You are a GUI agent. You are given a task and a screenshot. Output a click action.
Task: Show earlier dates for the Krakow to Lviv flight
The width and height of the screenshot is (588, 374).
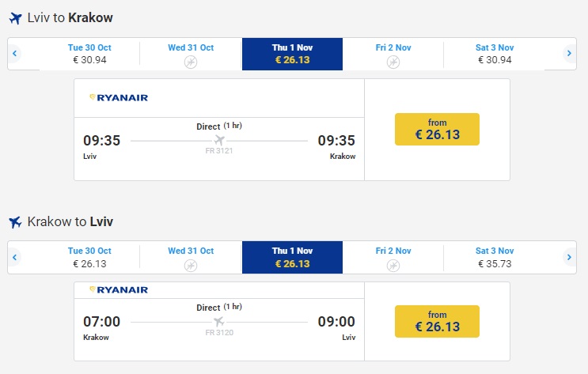15,257
